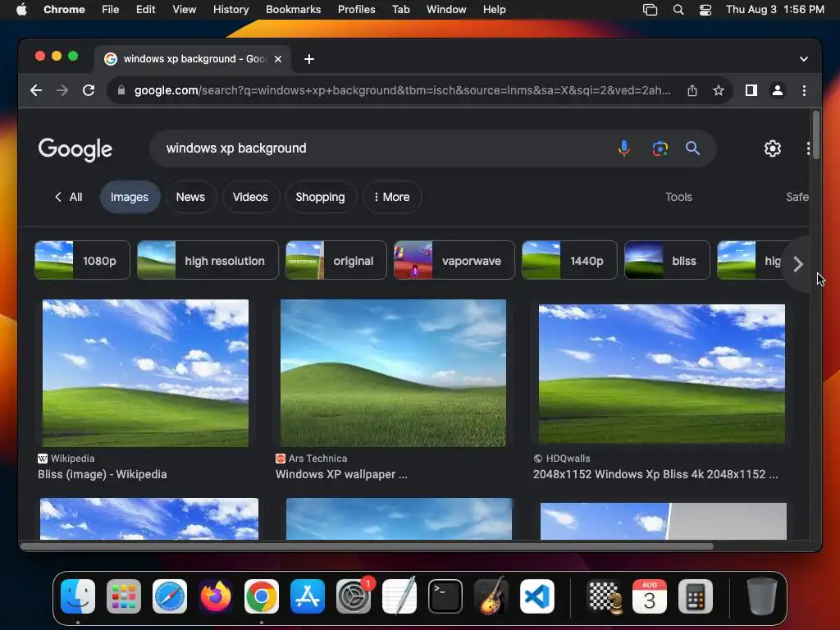This screenshot has height=630, width=840.
Task: Open App Store from the dock
Action: pos(308,596)
